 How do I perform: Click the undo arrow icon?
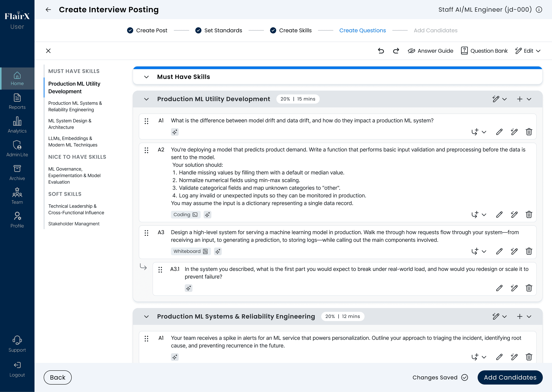click(381, 51)
